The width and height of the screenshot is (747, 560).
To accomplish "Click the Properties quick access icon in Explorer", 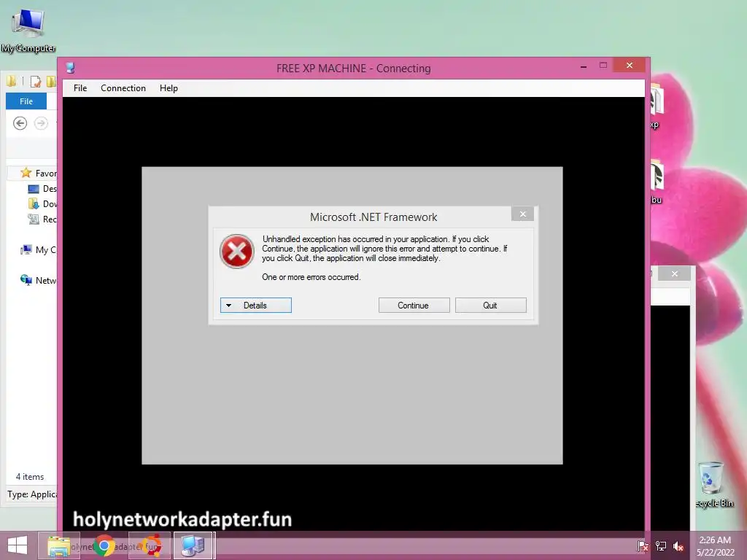I will pyautogui.click(x=35, y=82).
